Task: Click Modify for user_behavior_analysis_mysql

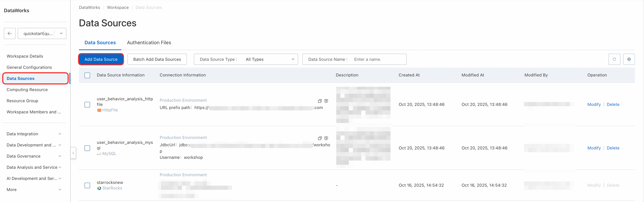Action: pos(594,148)
